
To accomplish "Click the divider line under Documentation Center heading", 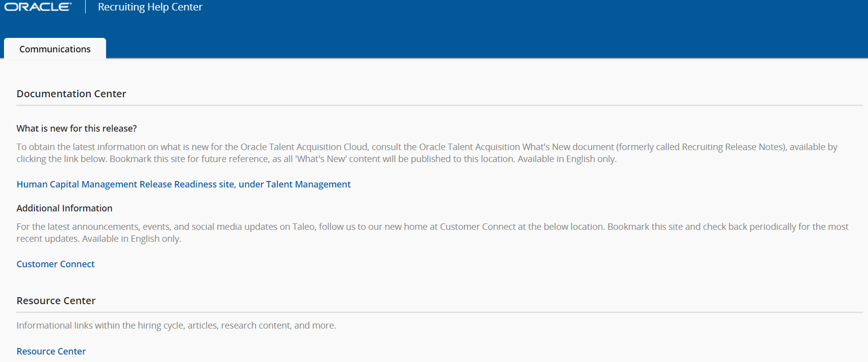I will (439, 105).
